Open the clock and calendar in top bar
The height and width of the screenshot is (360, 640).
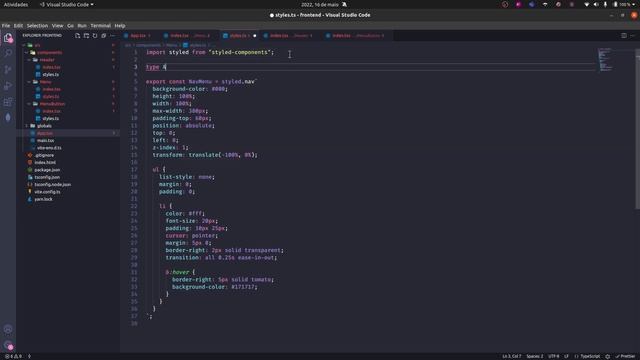pos(320,4)
